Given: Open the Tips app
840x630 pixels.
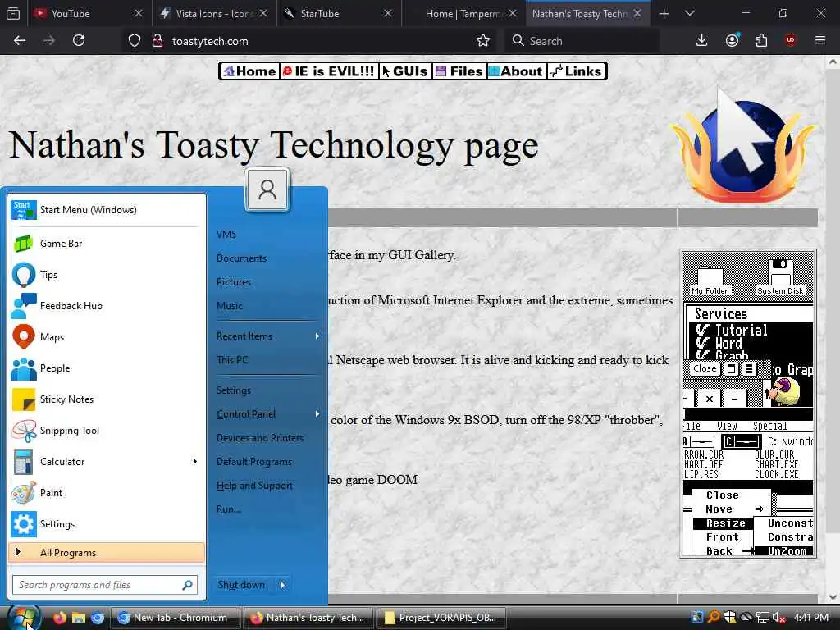Looking at the screenshot, I should tap(107, 275).
